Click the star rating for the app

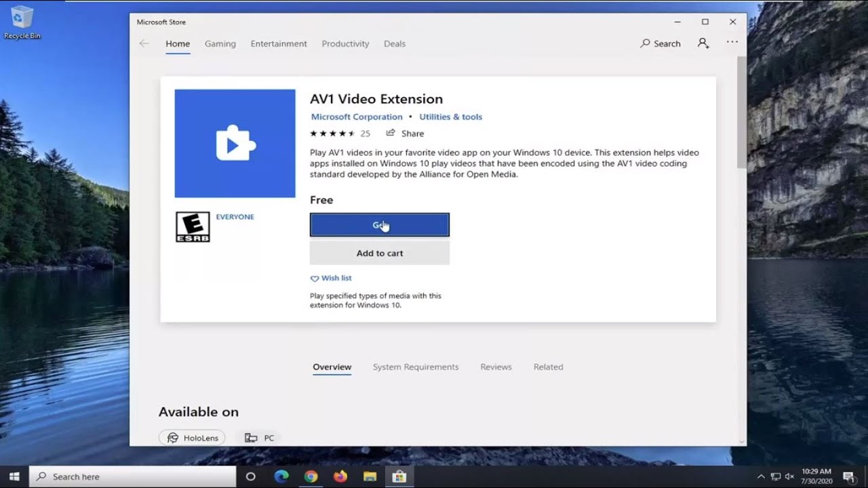333,134
